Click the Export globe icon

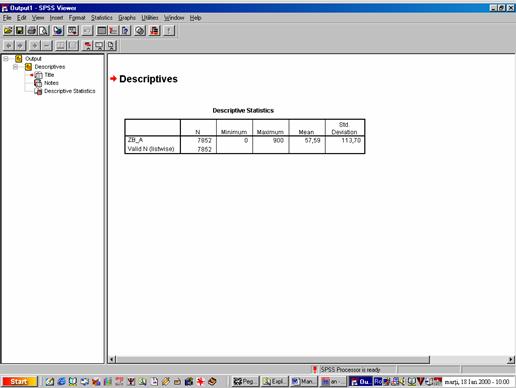pyautogui.click(x=58, y=31)
